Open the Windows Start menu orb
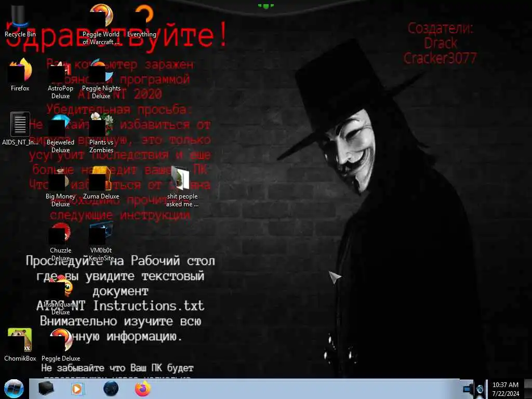532x399 pixels. [14, 389]
